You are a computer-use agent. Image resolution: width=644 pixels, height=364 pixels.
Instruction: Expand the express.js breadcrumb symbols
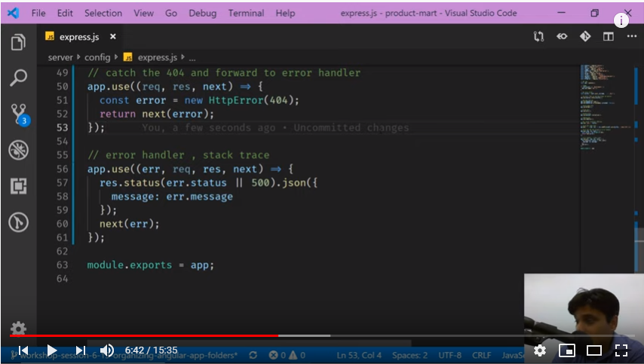pyautogui.click(x=157, y=57)
